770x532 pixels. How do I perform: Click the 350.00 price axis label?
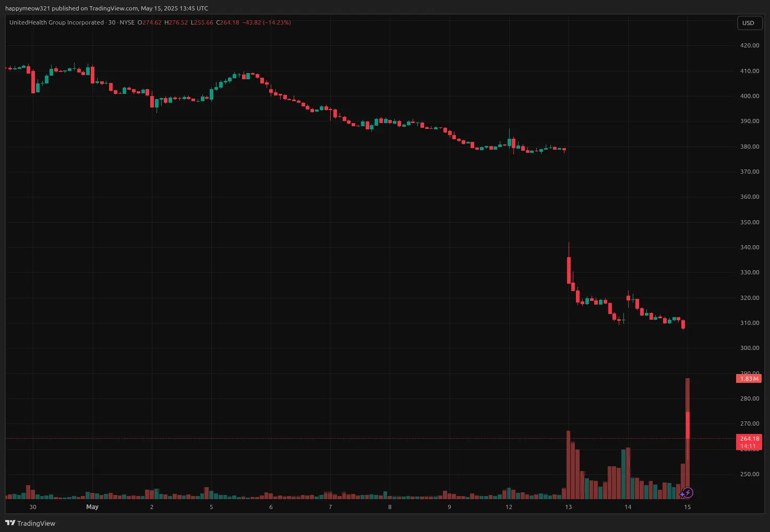(x=750, y=222)
